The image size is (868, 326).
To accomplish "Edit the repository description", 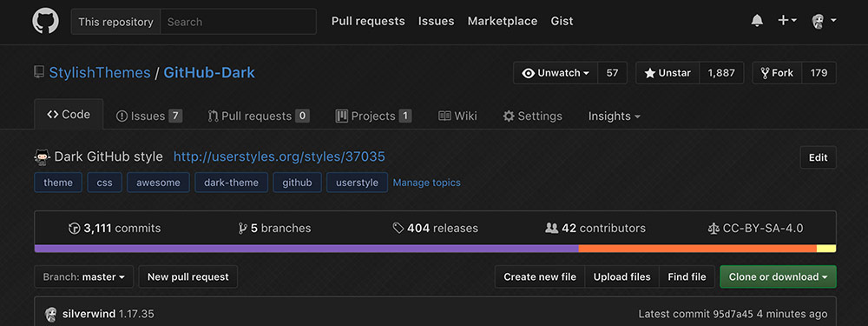I will (819, 157).
